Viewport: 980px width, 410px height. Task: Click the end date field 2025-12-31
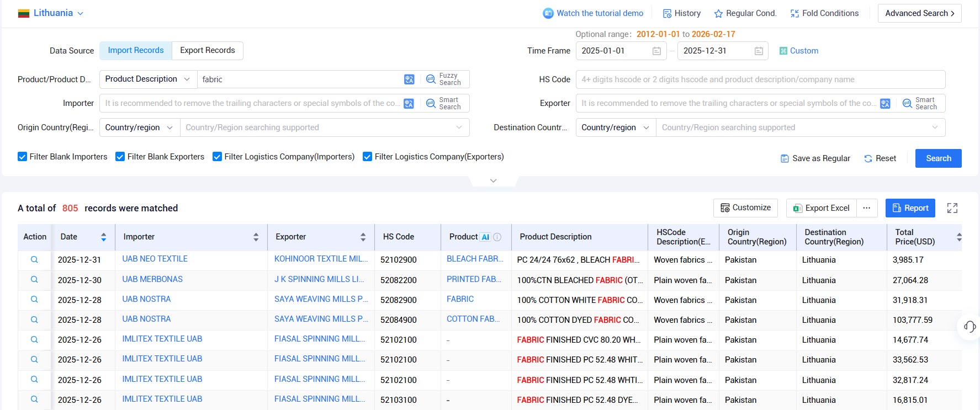point(723,51)
